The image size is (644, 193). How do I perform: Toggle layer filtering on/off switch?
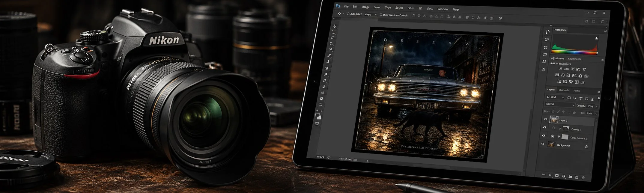599,98
